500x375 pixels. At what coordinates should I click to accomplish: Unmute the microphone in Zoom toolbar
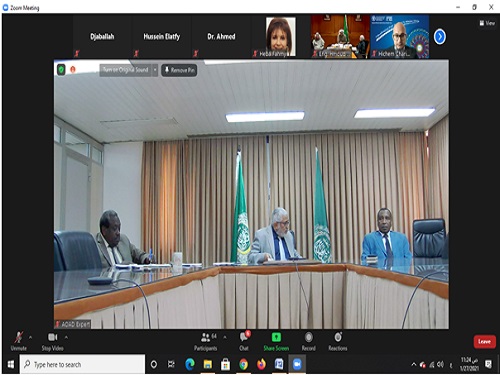coord(18,341)
